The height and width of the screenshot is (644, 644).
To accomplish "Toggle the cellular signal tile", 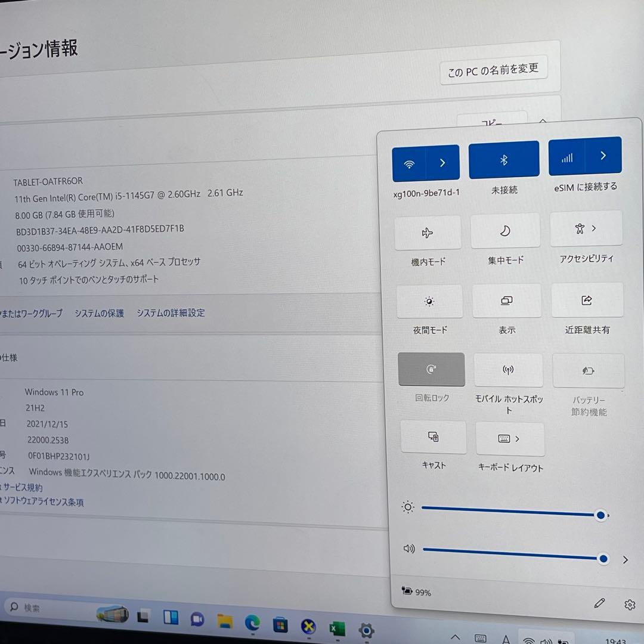I will coord(567,157).
